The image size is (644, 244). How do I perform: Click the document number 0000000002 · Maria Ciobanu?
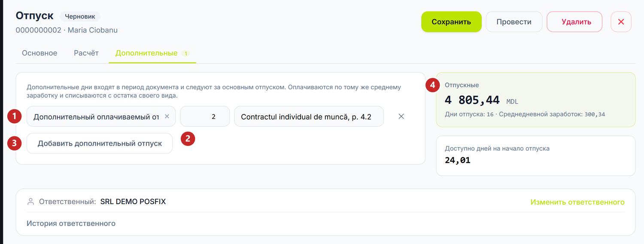pyautogui.click(x=67, y=30)
